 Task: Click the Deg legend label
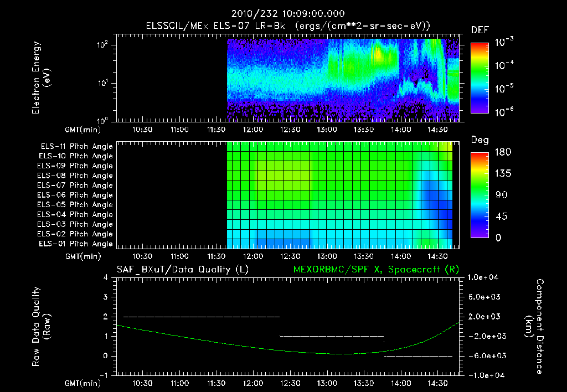pos(480,140)
